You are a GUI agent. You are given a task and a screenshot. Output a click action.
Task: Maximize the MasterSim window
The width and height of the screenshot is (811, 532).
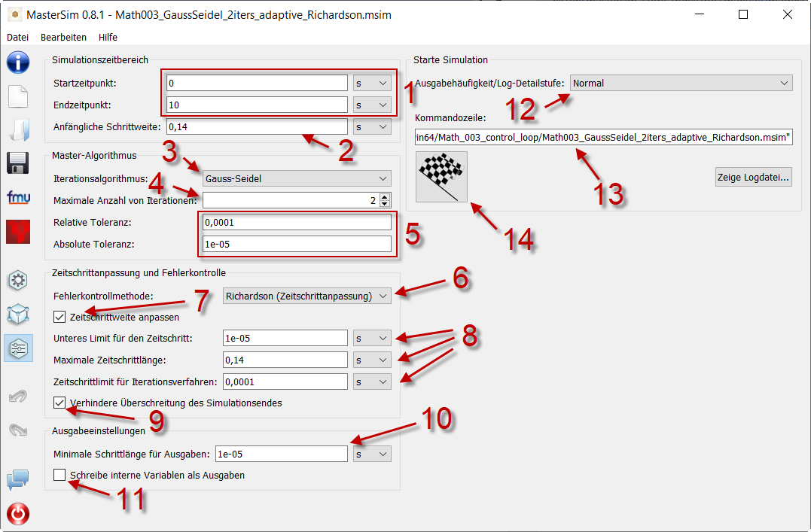[x=743, y=14]
